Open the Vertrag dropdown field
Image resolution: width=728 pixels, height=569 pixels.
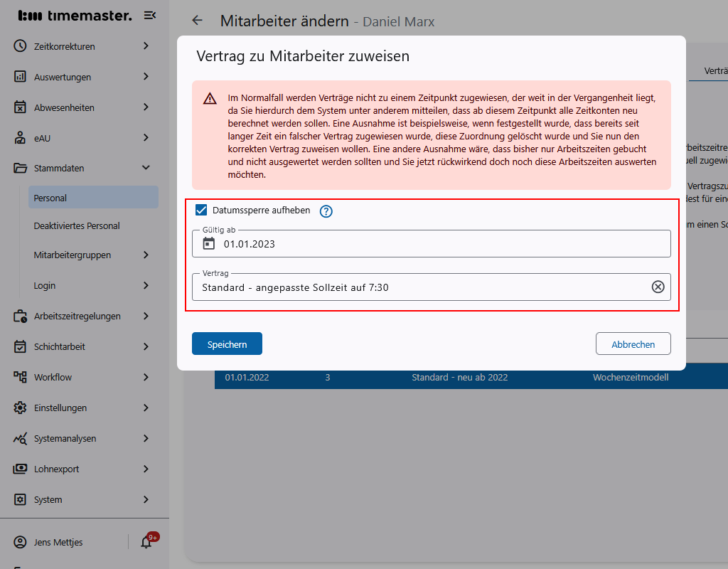pos(419,287)
